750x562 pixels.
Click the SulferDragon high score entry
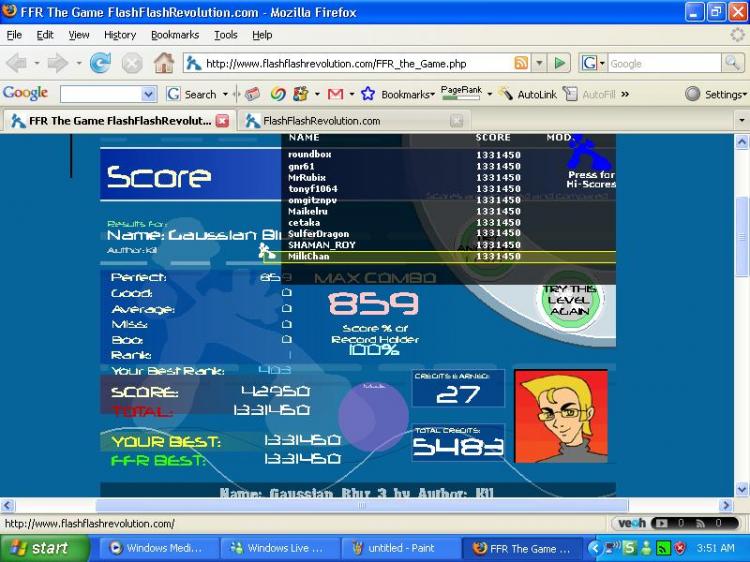click(319, 234)
